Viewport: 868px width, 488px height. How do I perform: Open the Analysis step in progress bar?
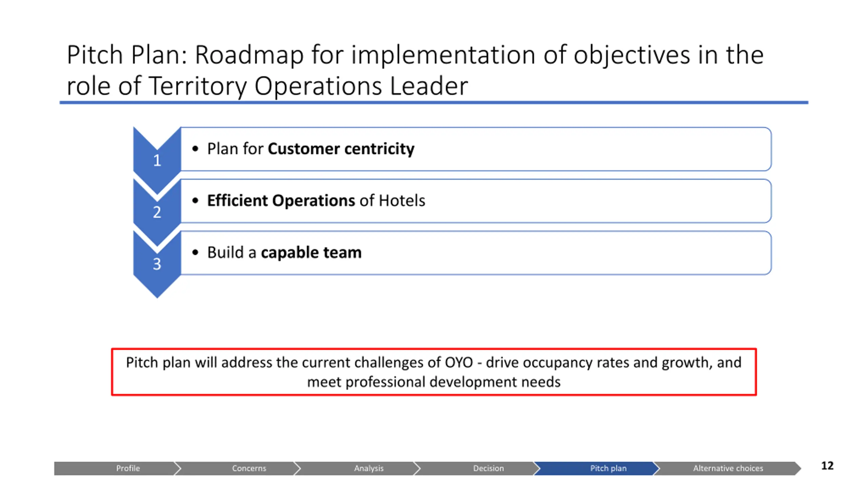coord(357,468)
